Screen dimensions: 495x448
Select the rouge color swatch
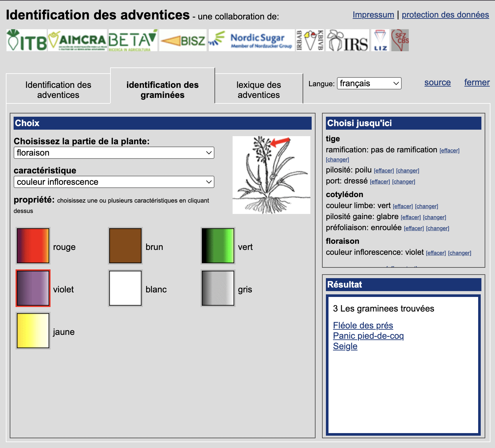(33, 246)
